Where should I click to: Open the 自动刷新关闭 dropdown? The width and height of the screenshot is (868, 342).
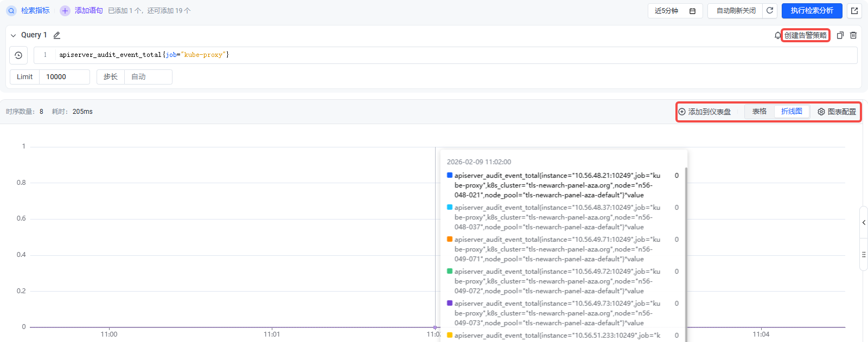[736, 11]
